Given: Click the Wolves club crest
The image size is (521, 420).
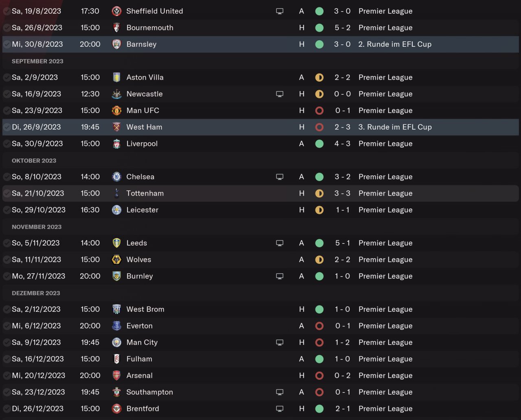Looking at the screenshot, I should [116, 259].
